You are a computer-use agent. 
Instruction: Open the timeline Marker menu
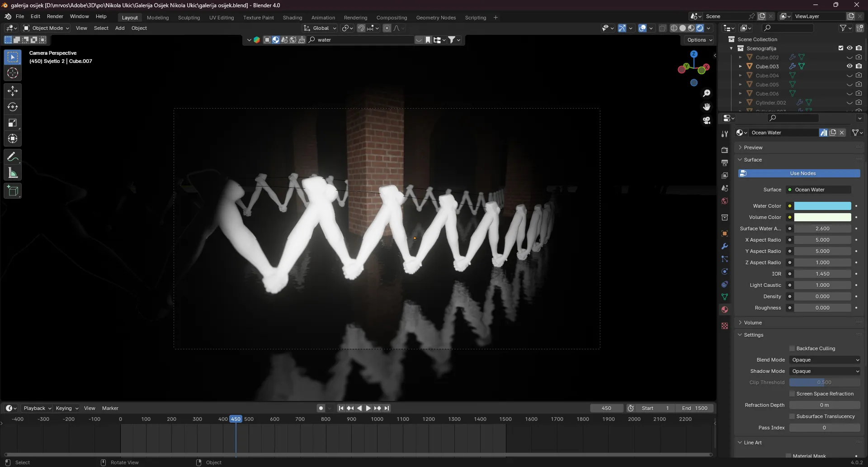coord(110,408)
